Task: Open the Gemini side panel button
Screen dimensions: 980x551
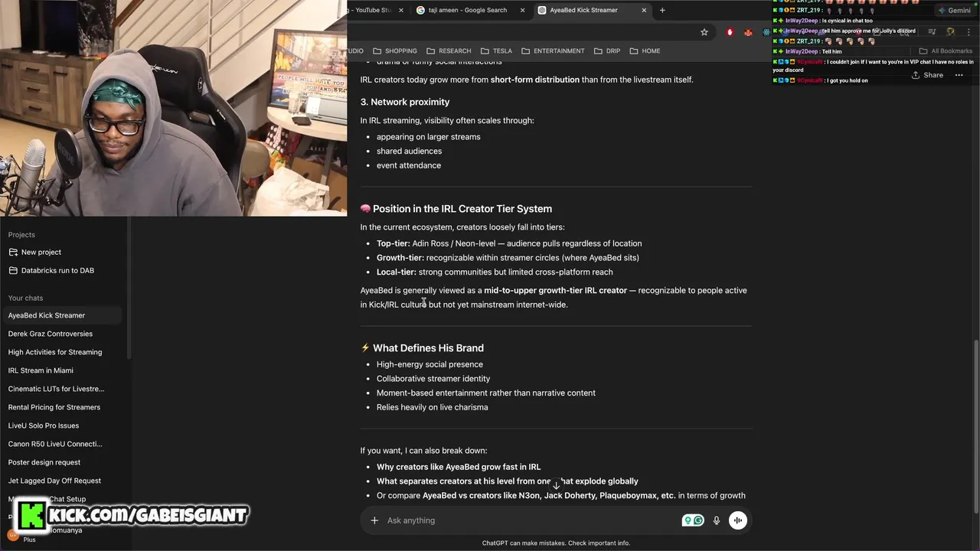Action: coord(955,11)
